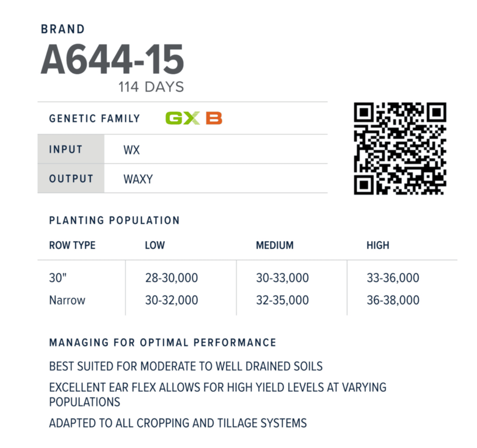This screenshot has width=477, height=448.
Task: Select the WX input value
Action: [131, 150]
